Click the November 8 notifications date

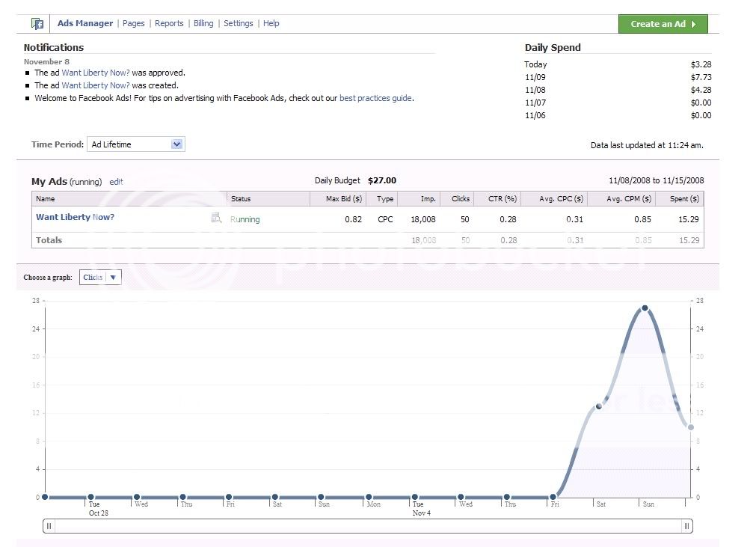[47, 62]
